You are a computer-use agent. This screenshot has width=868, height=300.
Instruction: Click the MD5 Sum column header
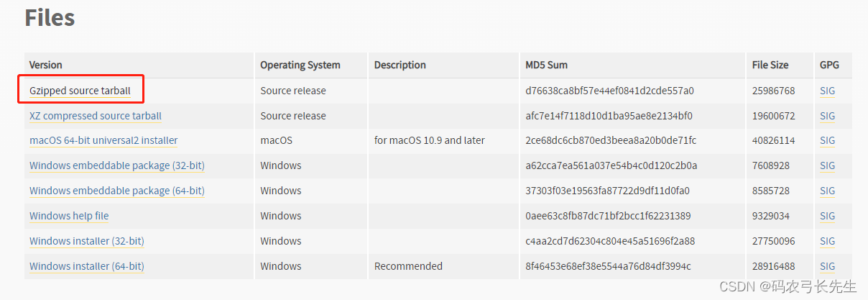pyautogui.click(x=546, y=65)
